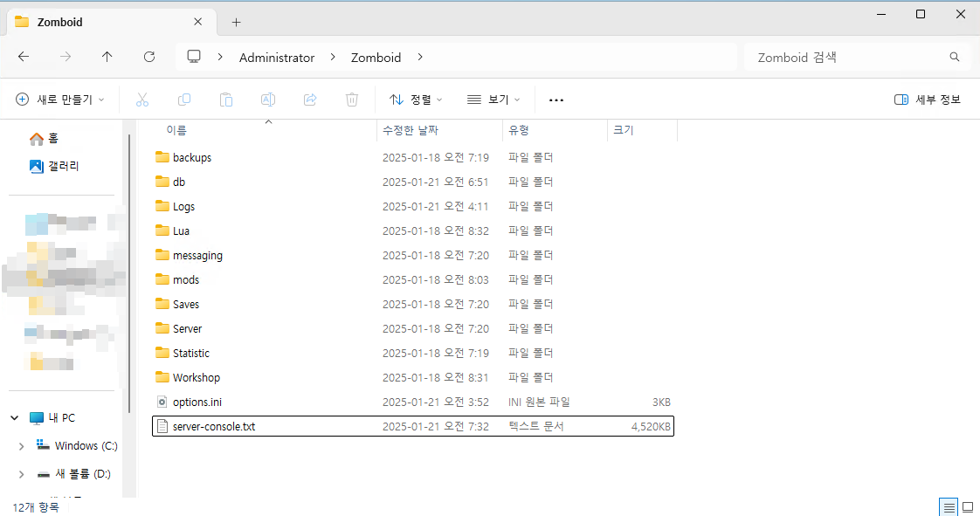
Task: Click the 4,520KB size cell
Action: tap(651, 427)
